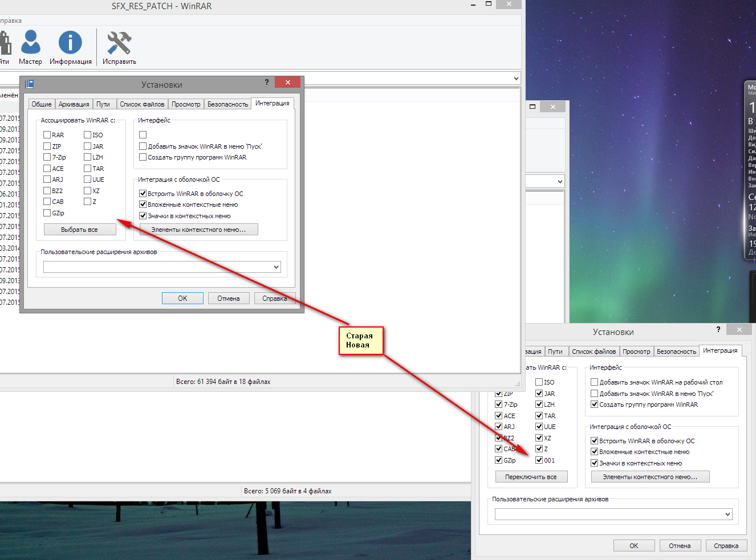Select Интеграция tab in new dialog

coord(720,350)
